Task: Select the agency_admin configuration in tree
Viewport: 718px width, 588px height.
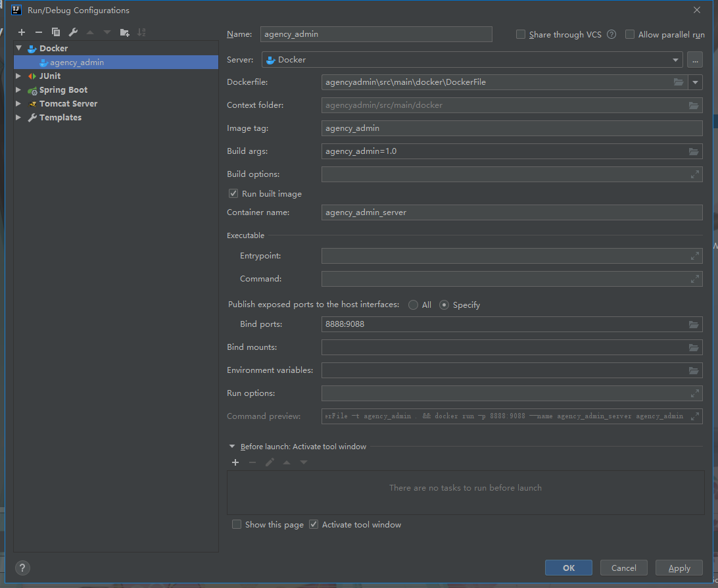Action: tap(116, 62)
